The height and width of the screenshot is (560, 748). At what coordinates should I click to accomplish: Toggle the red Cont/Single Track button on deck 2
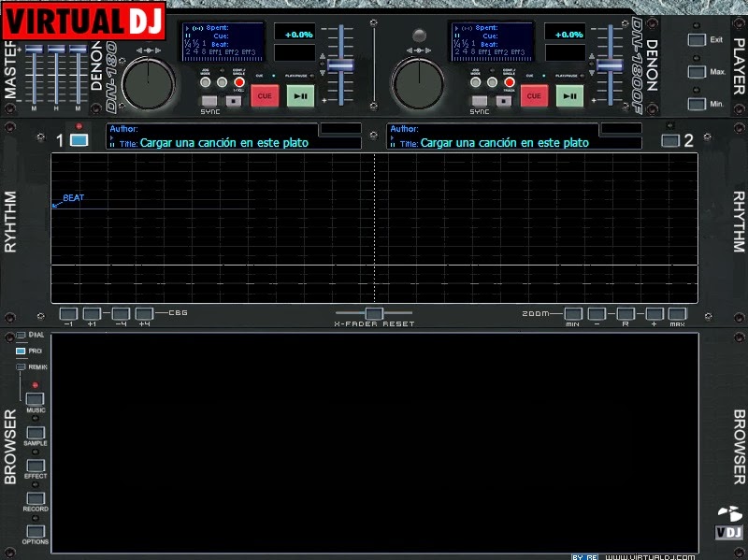[x=509, y=82]
